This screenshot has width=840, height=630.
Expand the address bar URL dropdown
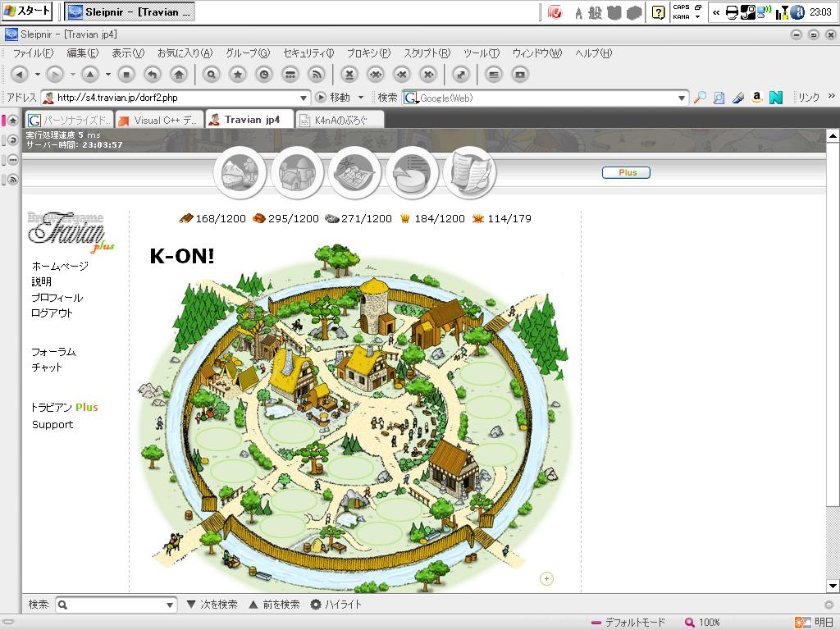click(304, 98)
